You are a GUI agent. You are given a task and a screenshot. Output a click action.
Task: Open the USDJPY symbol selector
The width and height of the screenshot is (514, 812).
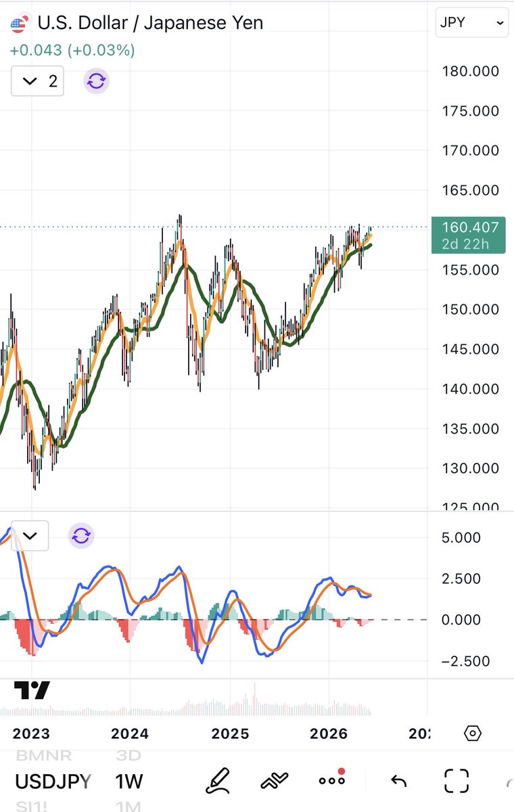click(x=53, y=782)
